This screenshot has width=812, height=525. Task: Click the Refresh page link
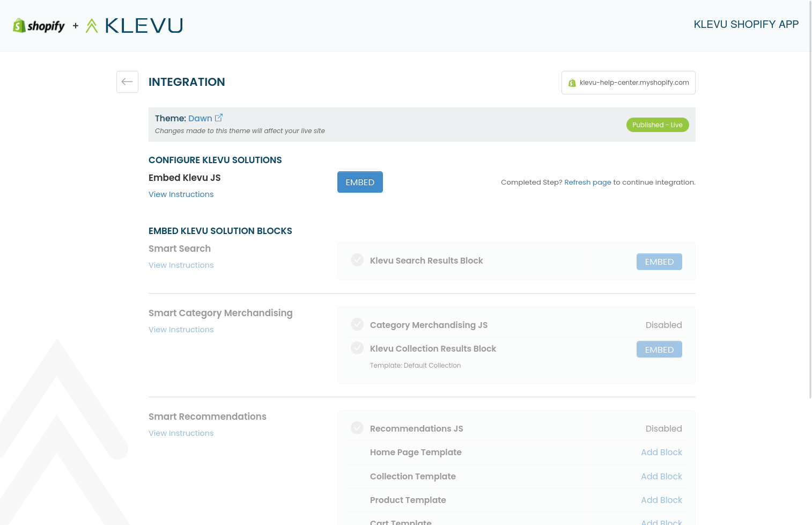[587, 183]
